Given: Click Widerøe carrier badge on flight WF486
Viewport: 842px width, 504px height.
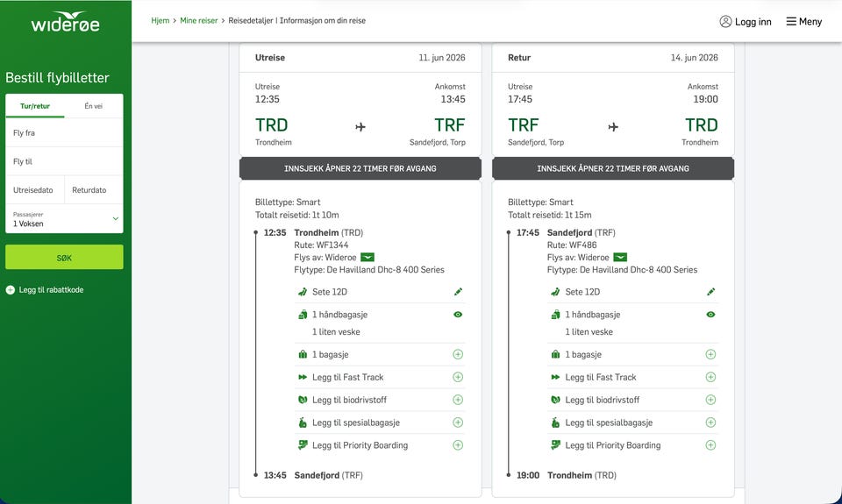Looking at the screenshot, I should (x=620, y=257).
